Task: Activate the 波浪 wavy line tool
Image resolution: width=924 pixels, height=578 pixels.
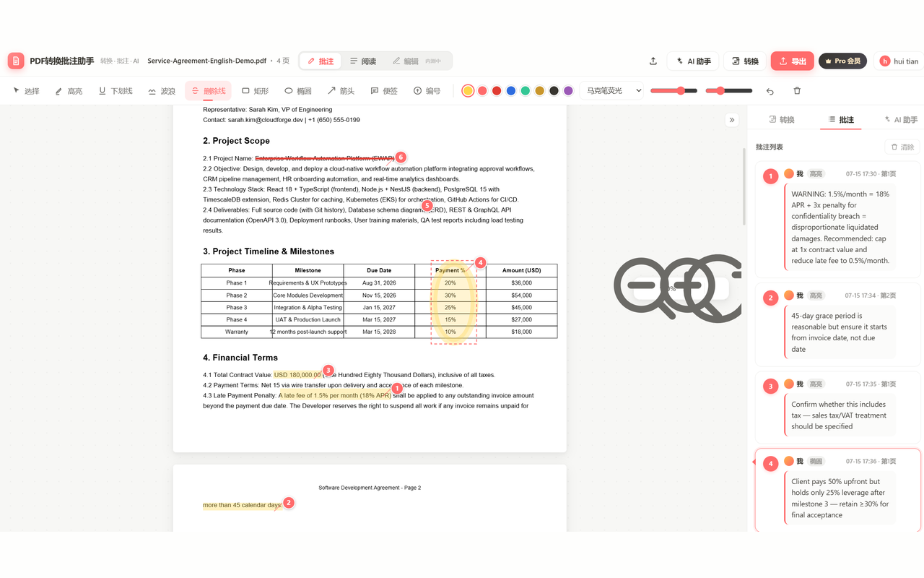Action: click(x=162, y=91)
